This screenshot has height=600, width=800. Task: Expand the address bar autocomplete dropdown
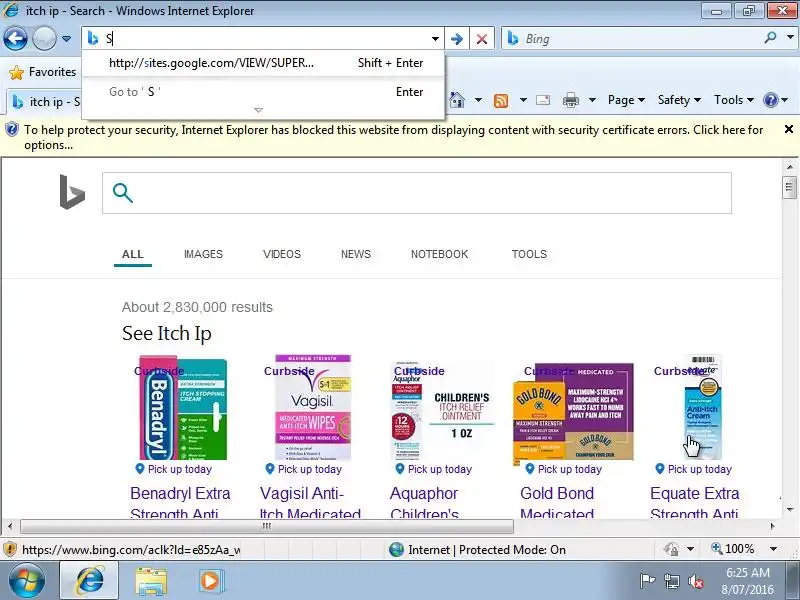pos(435,39)
